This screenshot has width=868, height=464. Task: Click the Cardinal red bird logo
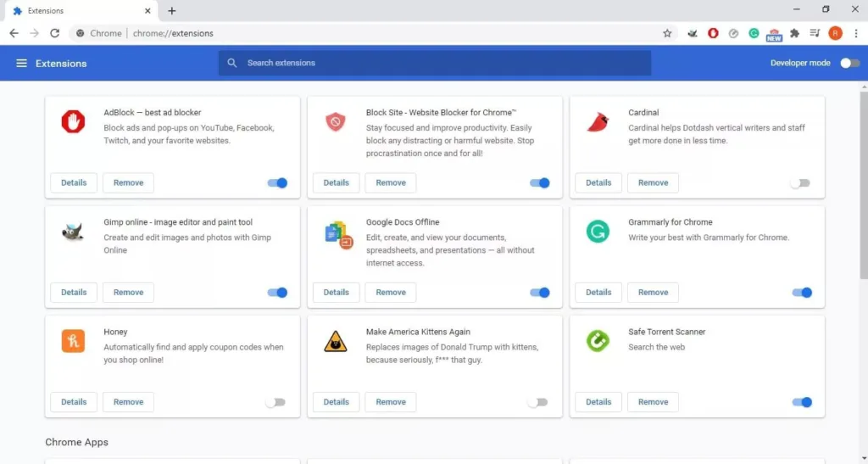coord(598,122)
